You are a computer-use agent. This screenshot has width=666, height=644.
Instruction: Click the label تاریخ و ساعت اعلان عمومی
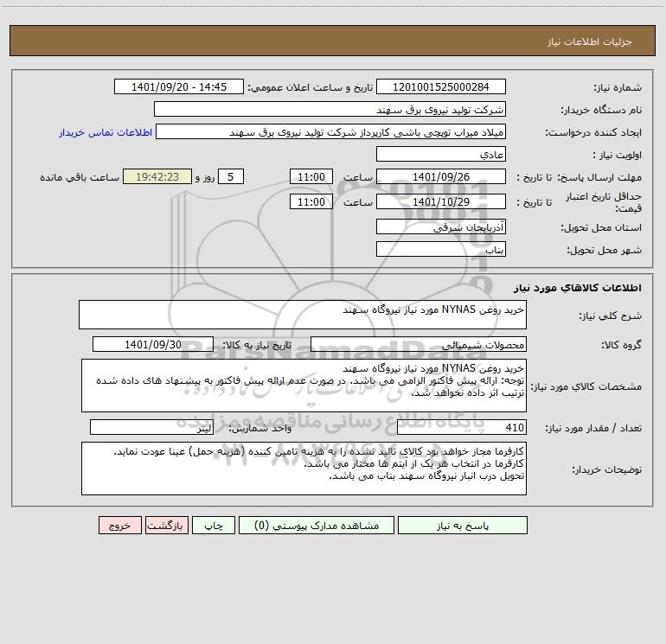[x=311, y=88]
